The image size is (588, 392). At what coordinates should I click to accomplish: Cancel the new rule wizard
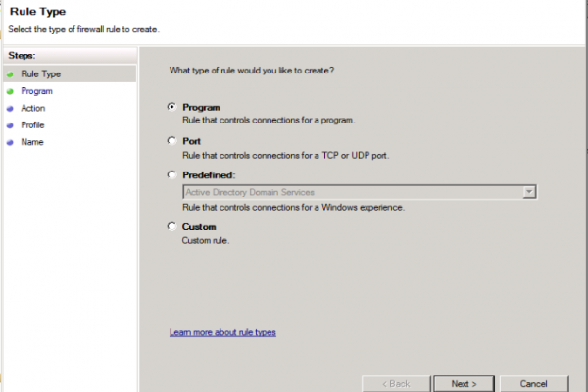click(534, 384)
